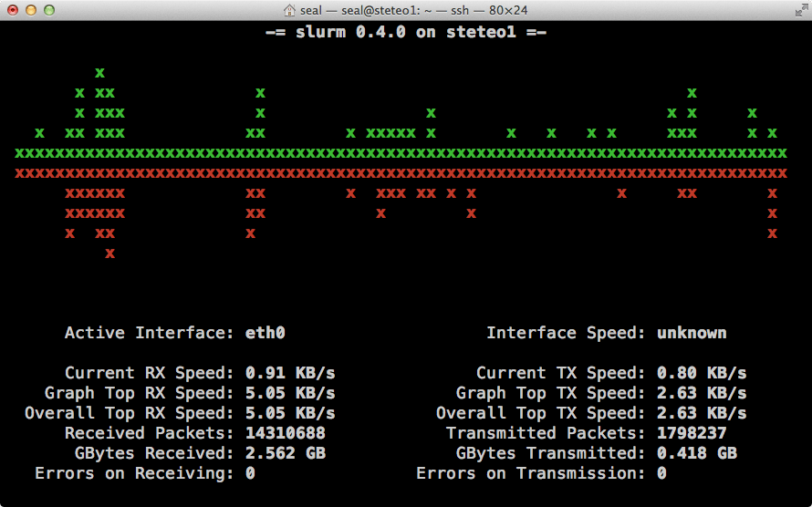Click the GBytes Transmitted value 0.418 GB
The width and height of the screenshot is (812, 507).
tap(697, 453)
